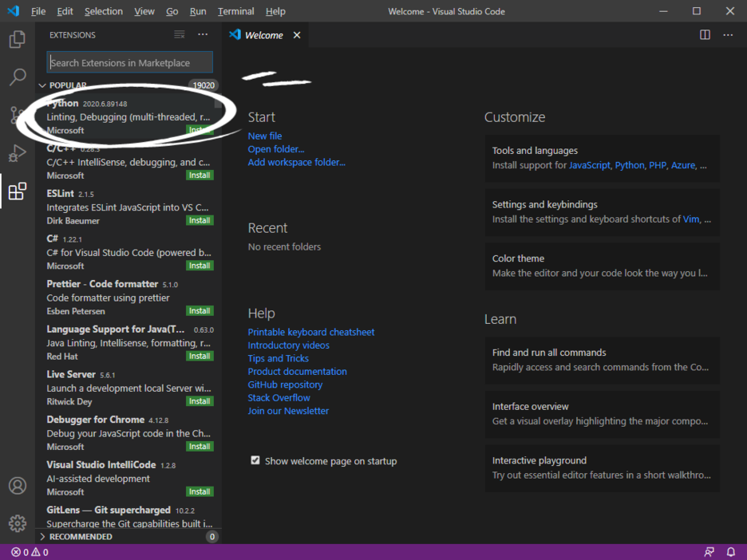Select the Python extension entry

point(128,116)
